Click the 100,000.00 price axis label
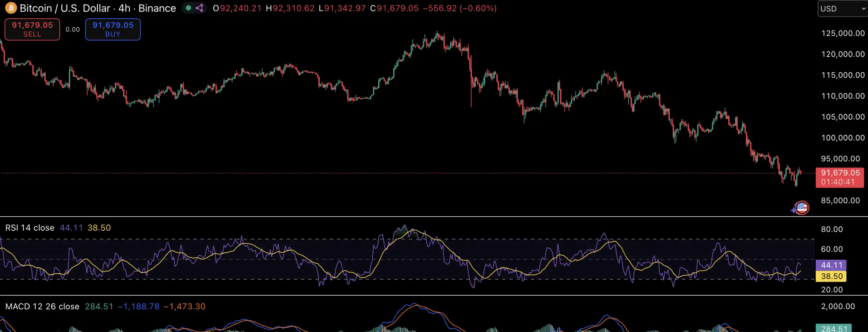The image size is (868, 332). pyautogui.click(x=843, y=138)
